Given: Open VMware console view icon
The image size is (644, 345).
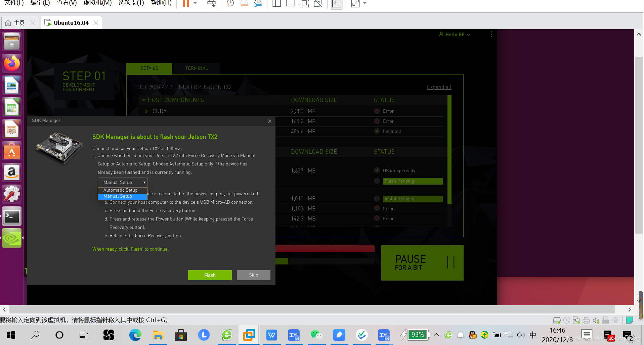Looking at the screenshot, I should tap(336, 3).
